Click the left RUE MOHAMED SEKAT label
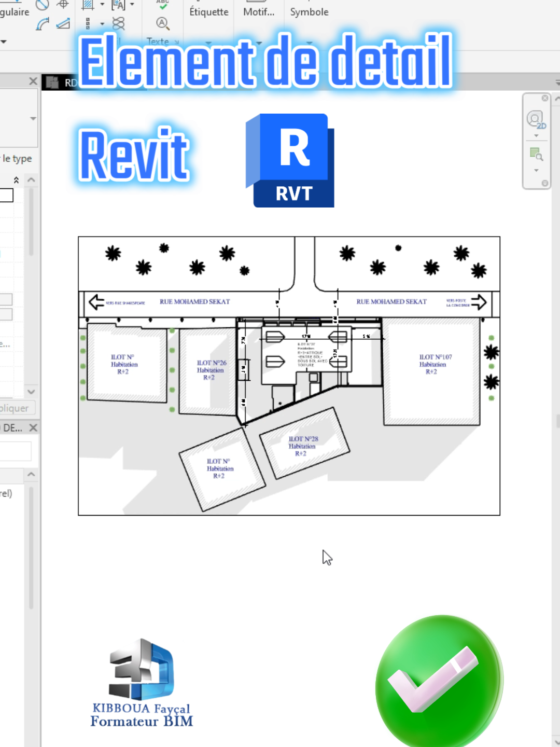Viewport: 560px width, 747px height. [x=194, y=301]
